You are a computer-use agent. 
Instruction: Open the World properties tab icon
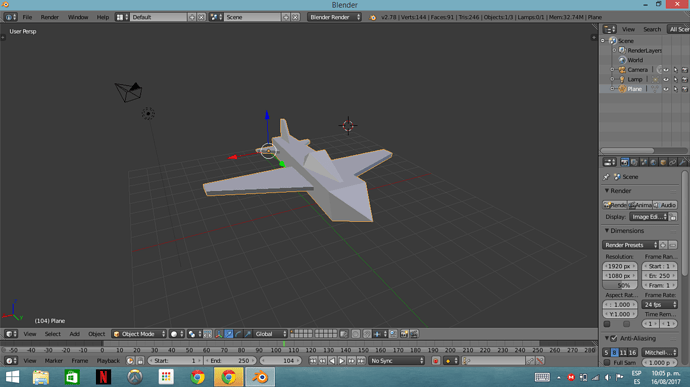pyautogui.click(x=653, y=162)
